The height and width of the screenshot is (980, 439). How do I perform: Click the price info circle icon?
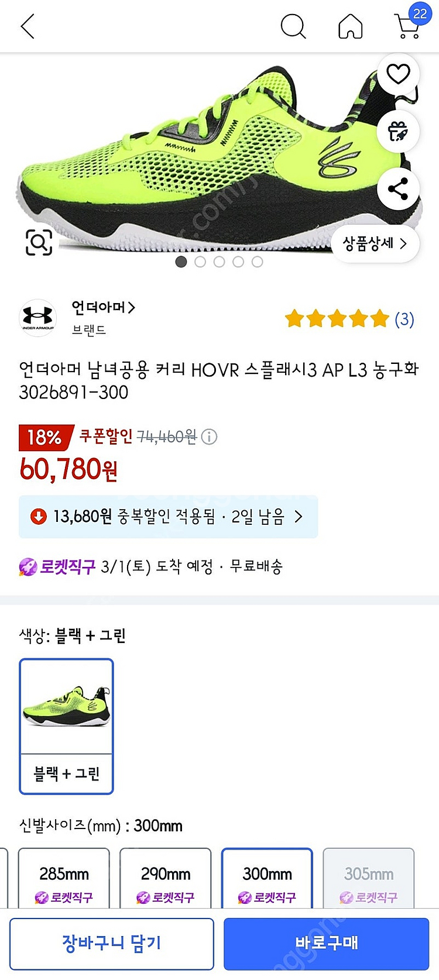coord(209,436)
